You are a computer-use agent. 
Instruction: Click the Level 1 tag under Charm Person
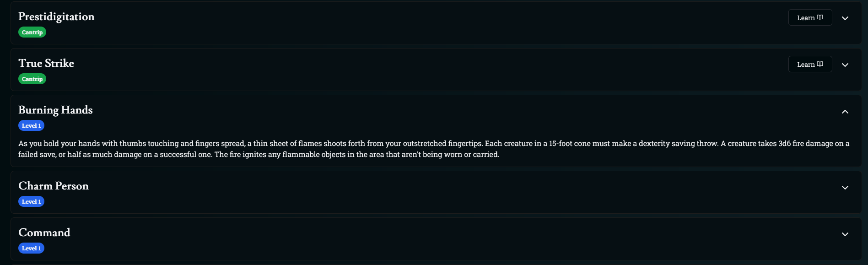click(31, 201)
